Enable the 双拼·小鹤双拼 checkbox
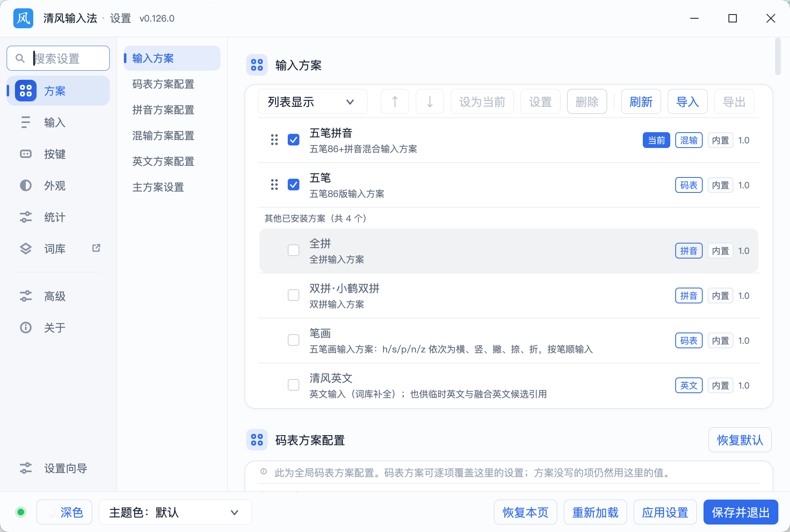 [294, 295]
